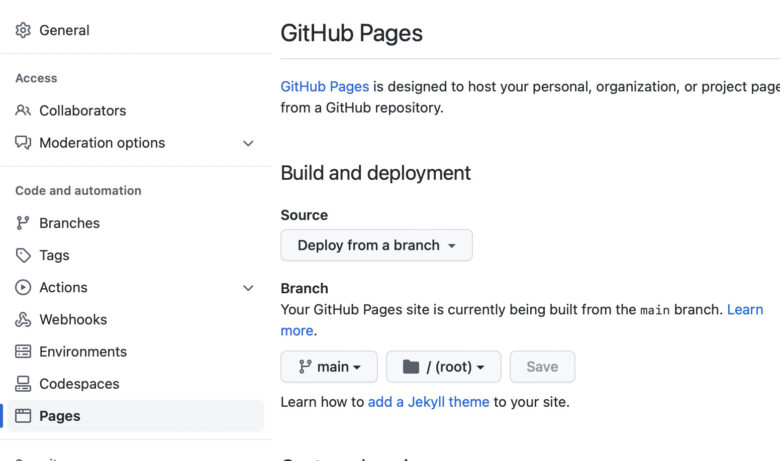
Task: Click the Save button
Action: [542, 367]
